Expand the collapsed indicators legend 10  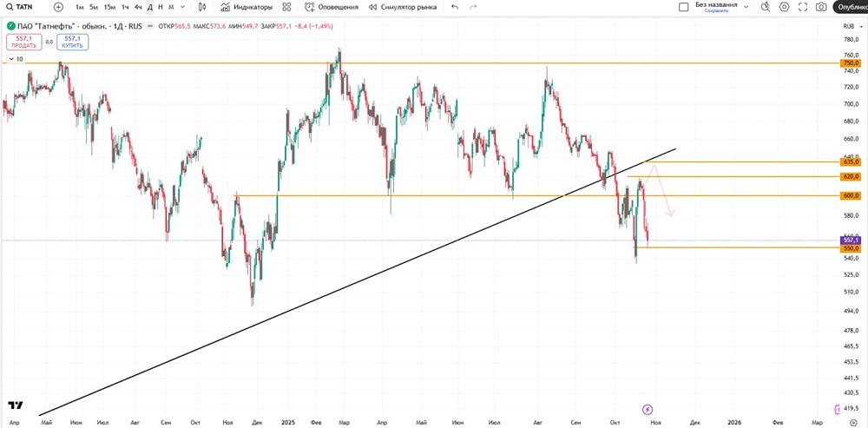pos(16,59)
